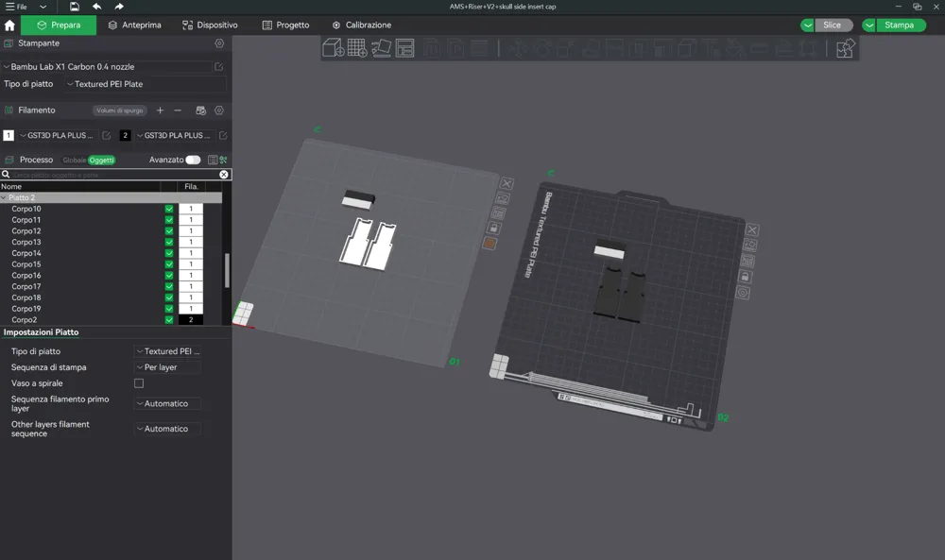Remove plate 02 with its X icon
Viewport: 945px width, 560px height.
pyautogui.click(x=752, y=229)
